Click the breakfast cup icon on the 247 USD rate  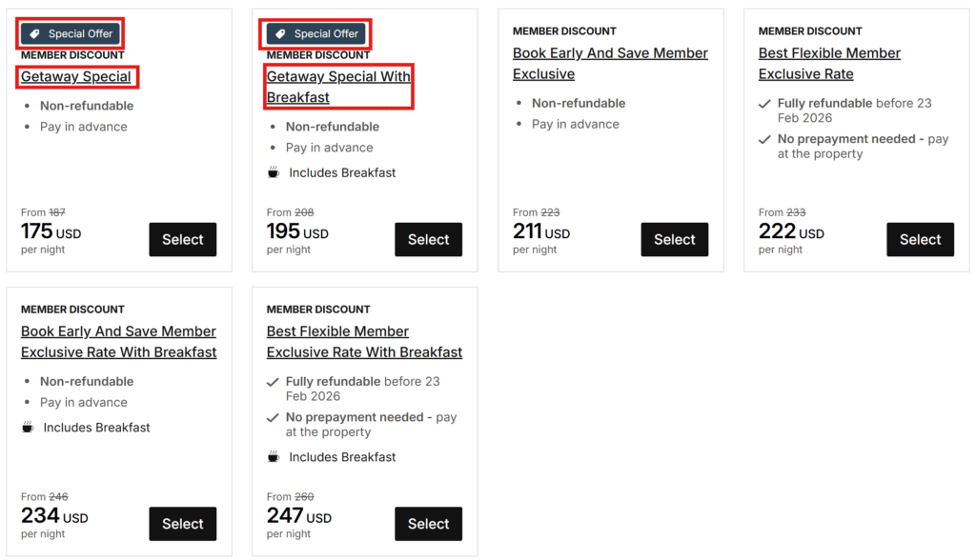pos(274,457)
